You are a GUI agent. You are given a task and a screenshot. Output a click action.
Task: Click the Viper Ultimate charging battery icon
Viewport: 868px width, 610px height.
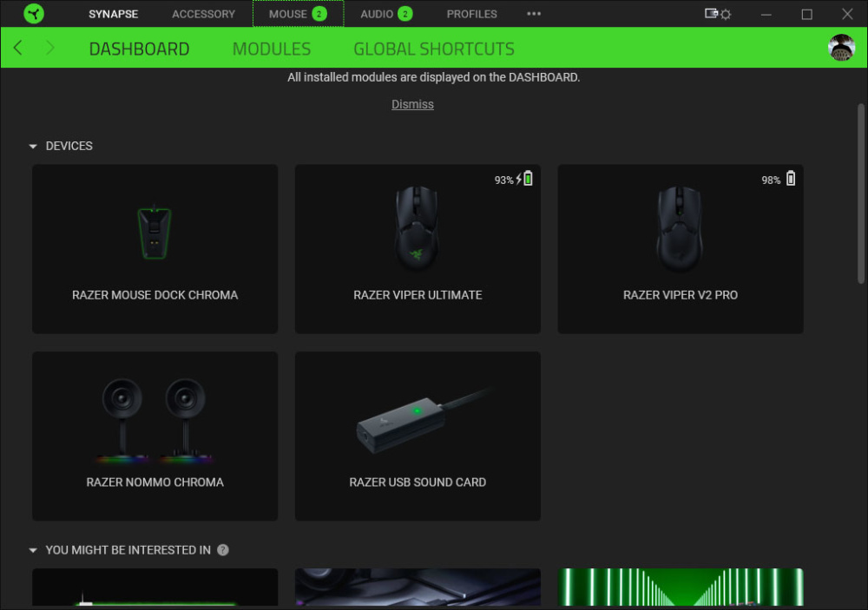[x=525, y=178]
